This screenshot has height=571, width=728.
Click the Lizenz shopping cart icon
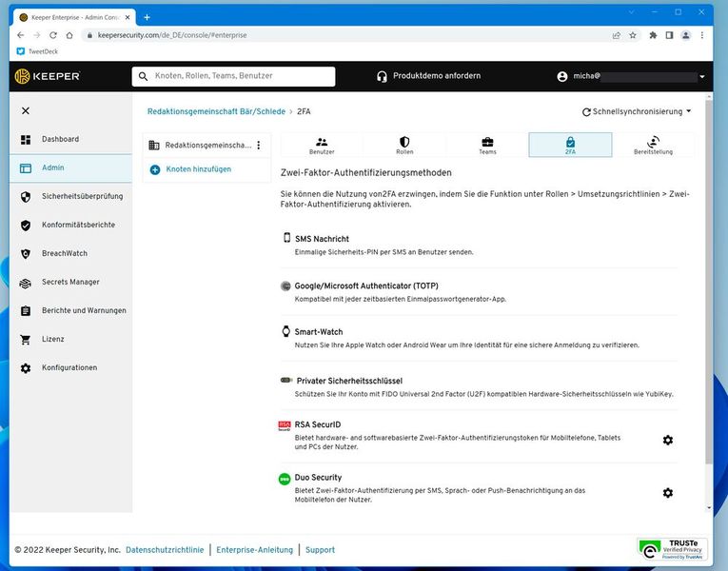pos(26,340)
